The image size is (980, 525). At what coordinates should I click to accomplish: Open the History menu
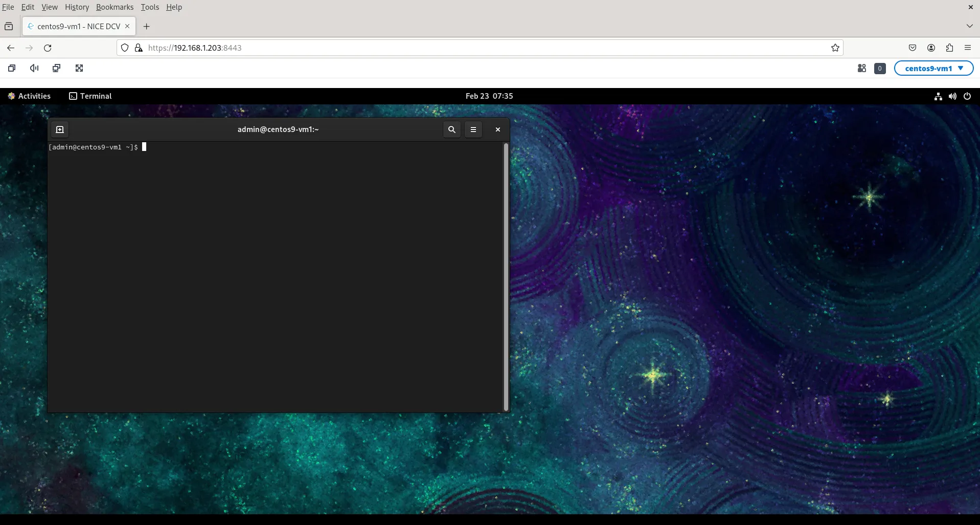click(x=77, y=7)
